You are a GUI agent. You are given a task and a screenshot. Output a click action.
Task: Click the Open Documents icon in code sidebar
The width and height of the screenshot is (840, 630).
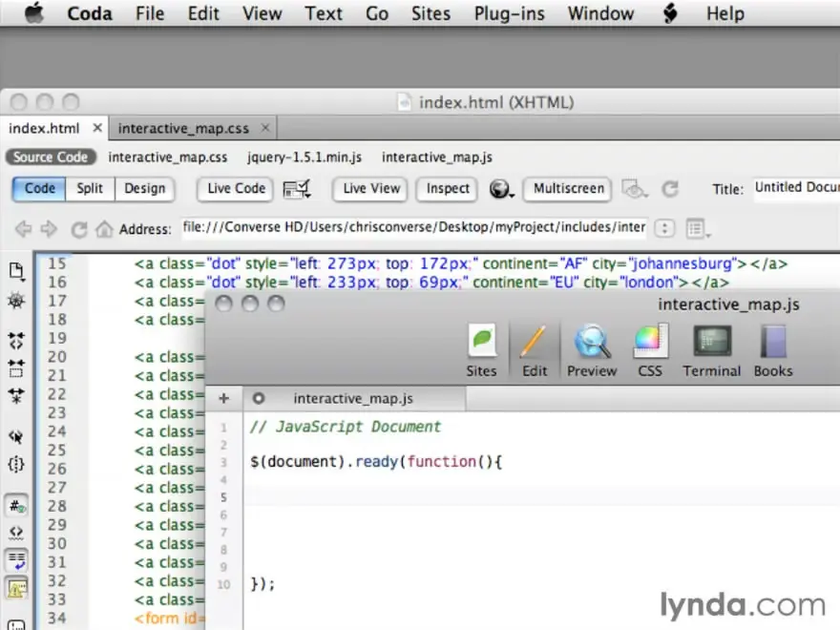[16, 272]
